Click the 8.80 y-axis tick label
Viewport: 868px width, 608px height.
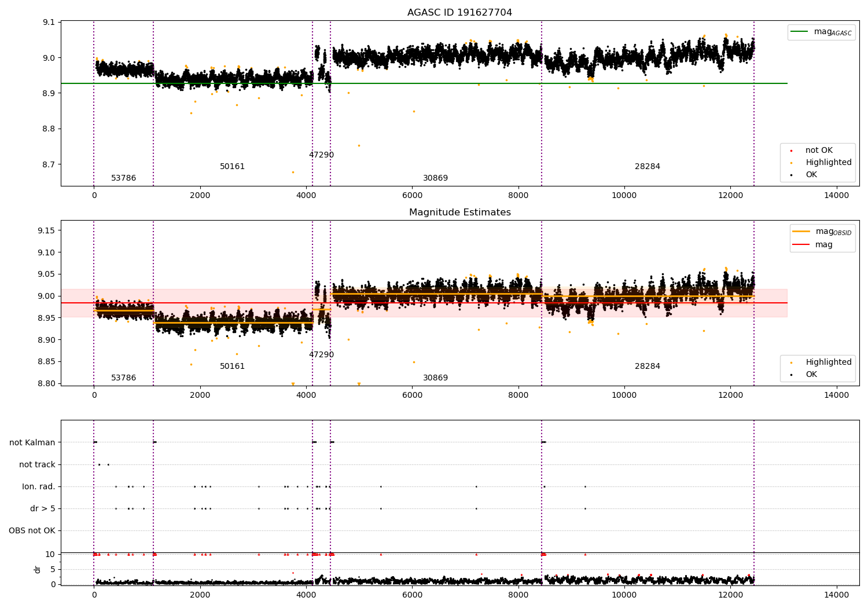[47, 384]
